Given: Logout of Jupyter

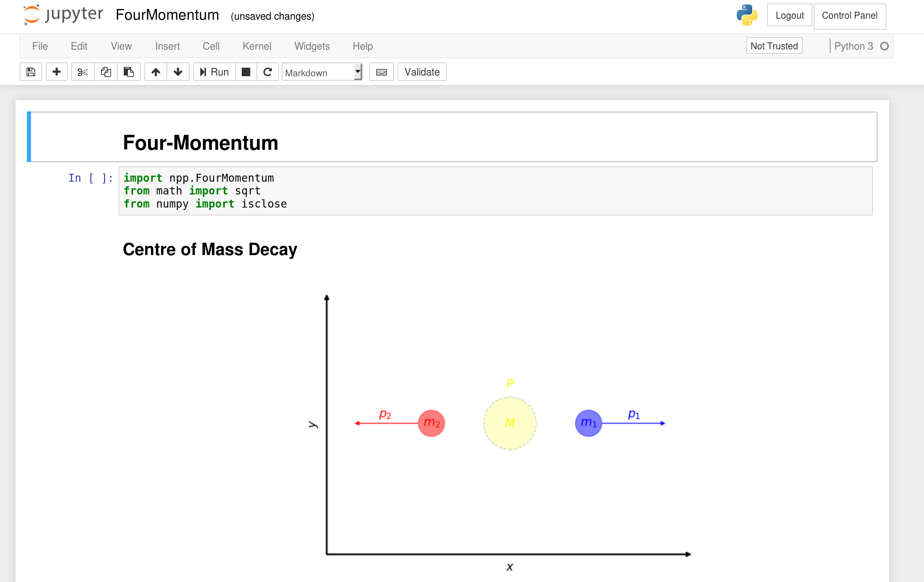Looking at the screenshot, I should pos(789,16).
